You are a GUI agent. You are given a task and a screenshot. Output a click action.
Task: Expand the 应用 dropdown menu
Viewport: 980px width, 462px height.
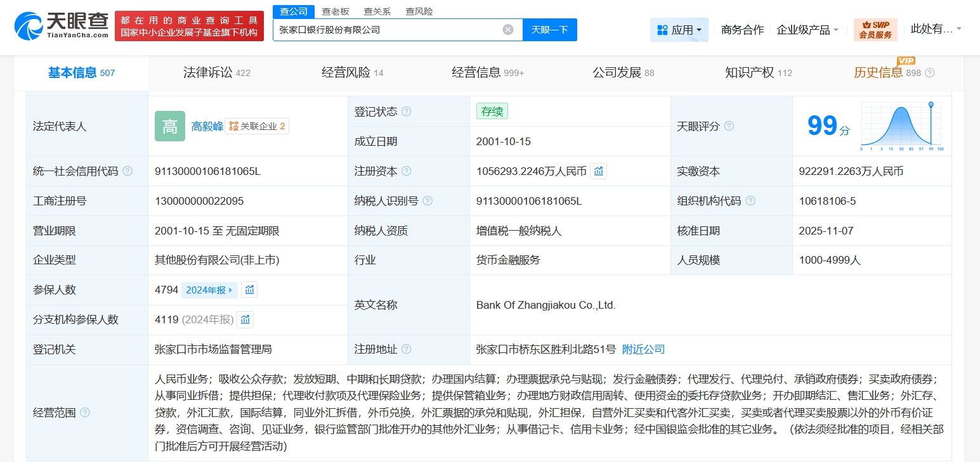(679, 30)
